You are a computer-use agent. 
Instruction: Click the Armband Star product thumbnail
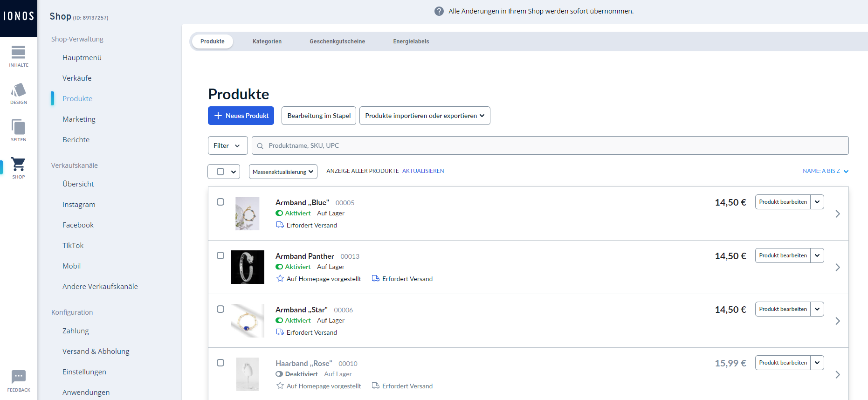pos(247,321)
